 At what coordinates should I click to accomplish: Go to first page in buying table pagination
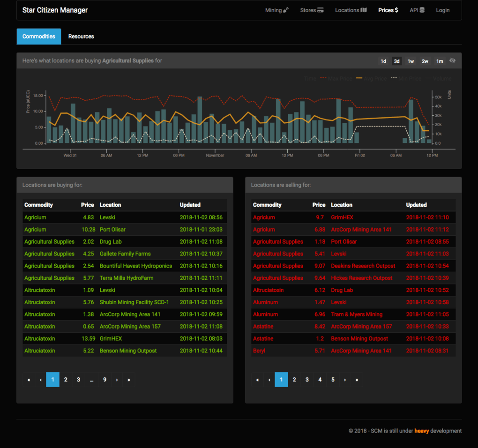pyautogui.click(x=29, y=380)
